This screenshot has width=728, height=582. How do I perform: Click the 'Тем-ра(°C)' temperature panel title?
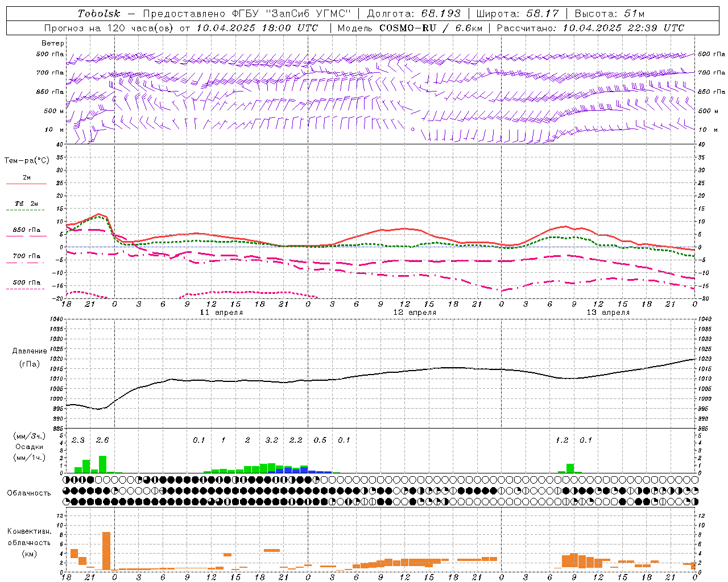27,161
